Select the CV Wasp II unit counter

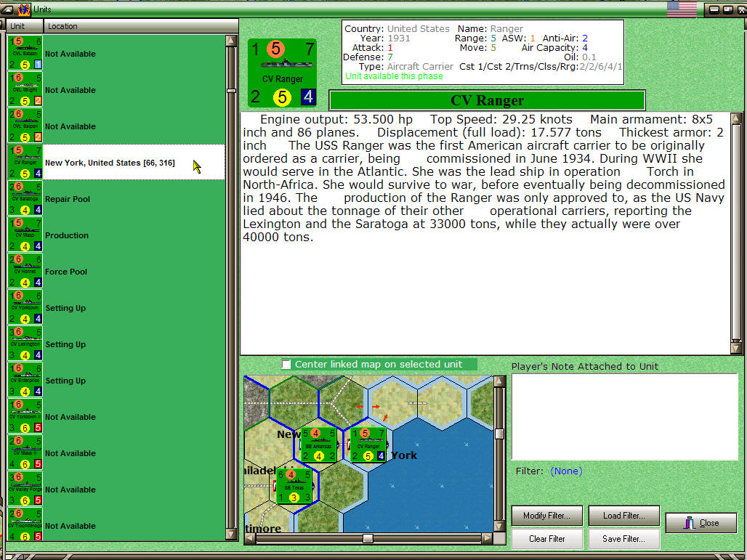[25, 453]
